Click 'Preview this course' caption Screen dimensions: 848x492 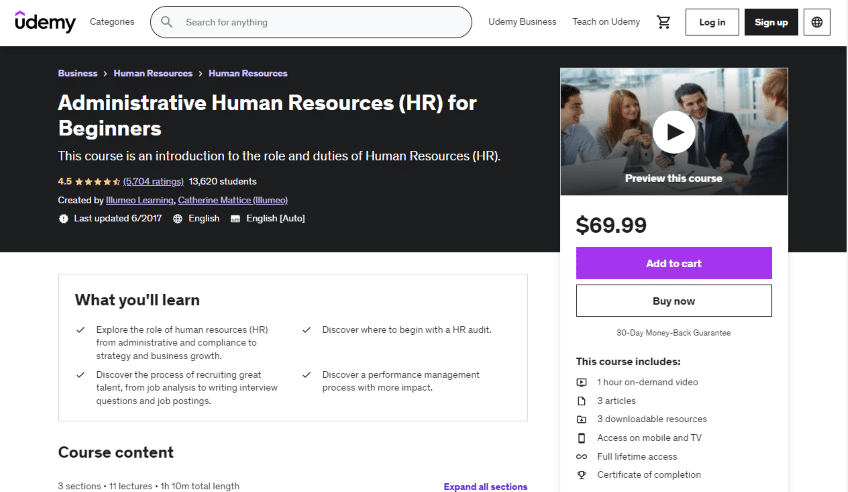coord(673,178)
